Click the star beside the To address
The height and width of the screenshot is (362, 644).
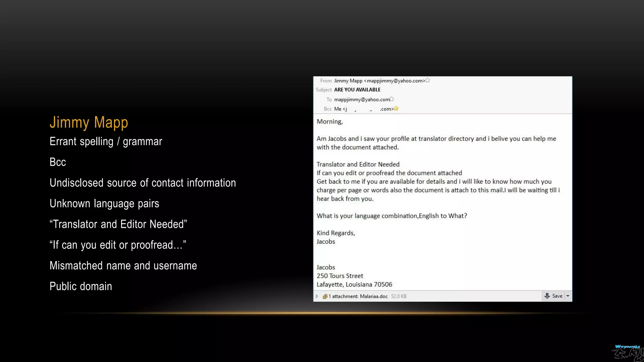click(x=392, y=99)
